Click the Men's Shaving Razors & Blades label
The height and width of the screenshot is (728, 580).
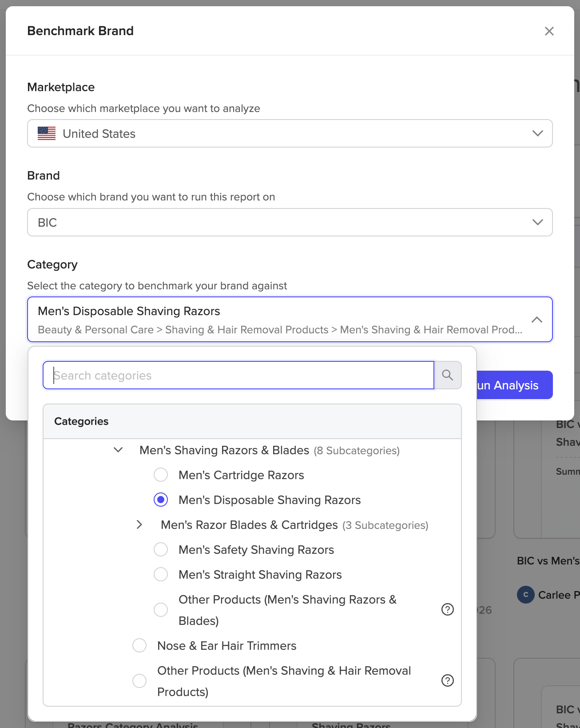coord(224,450)
